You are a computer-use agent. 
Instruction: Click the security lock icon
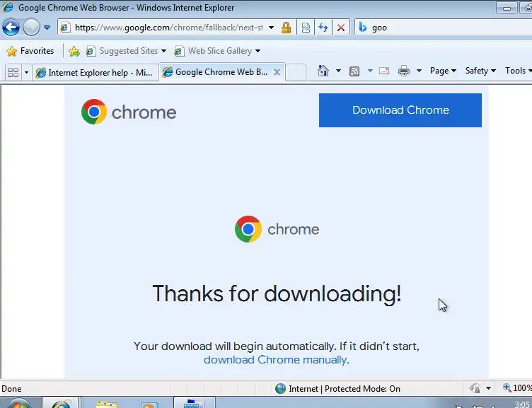click(x=286, y=28)
